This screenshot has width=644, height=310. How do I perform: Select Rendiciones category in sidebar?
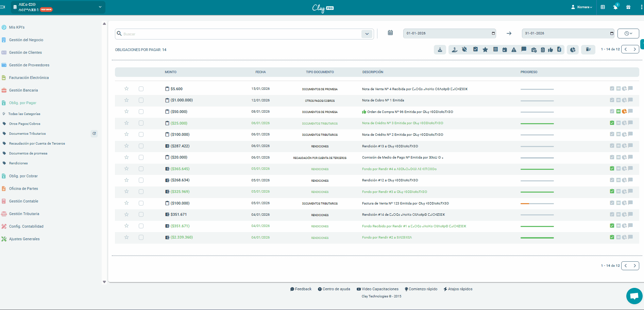click(x=18, y=163)
